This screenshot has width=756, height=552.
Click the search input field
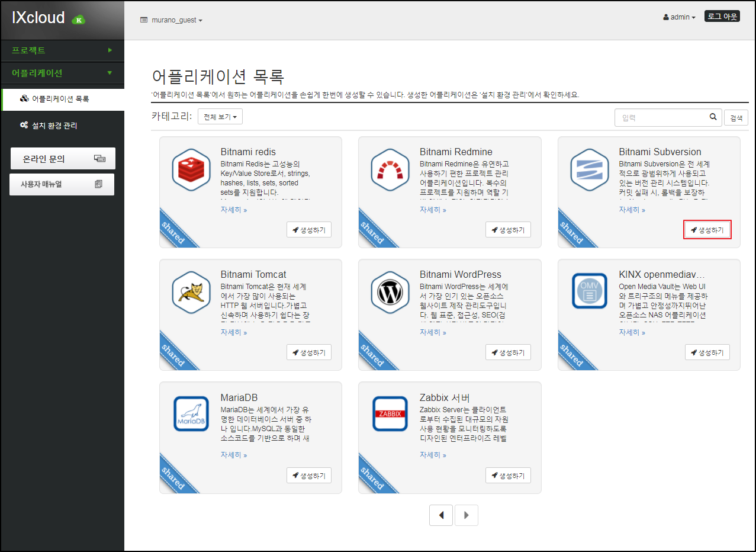click(662, 118)
